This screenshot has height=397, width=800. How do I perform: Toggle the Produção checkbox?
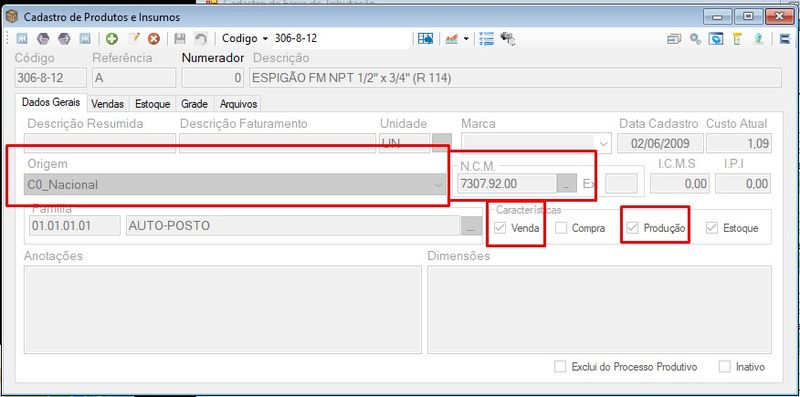click(x=633, y=228)
